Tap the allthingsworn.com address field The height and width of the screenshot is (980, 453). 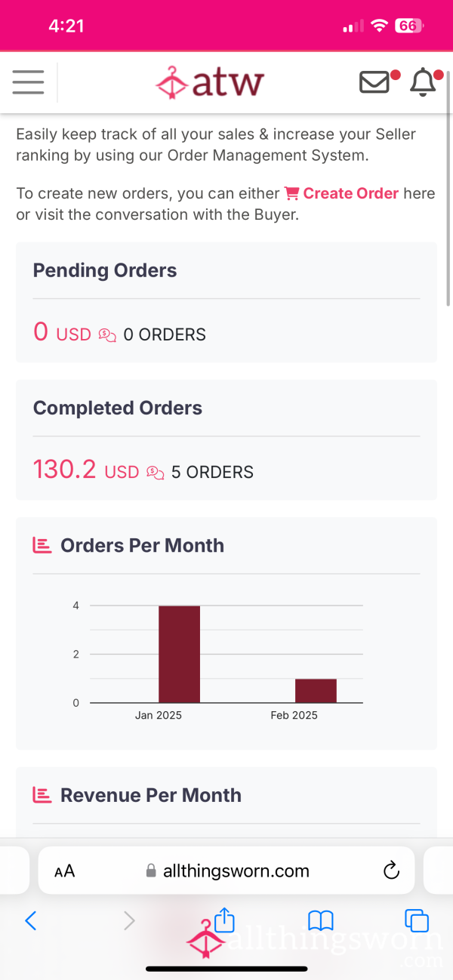(x=226, y=871)
